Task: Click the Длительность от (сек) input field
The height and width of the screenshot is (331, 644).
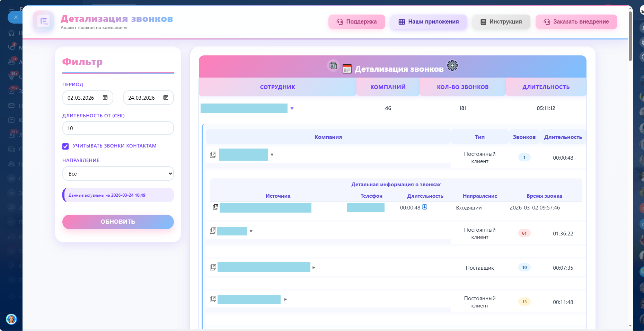Action: [118, 128]
